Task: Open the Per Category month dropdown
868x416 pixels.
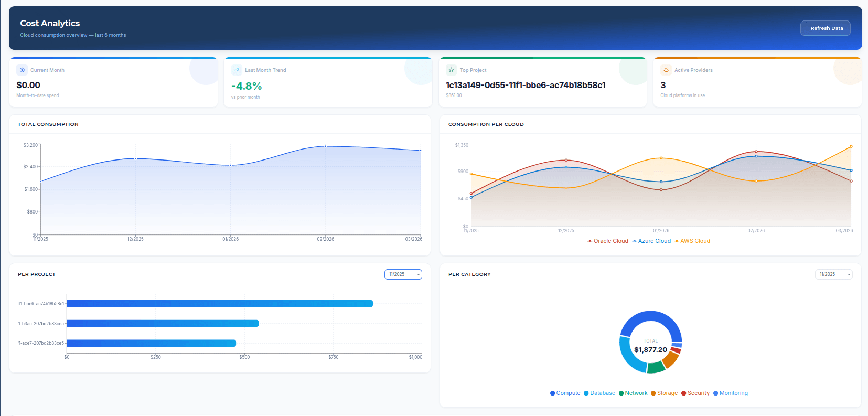Action: pos(833,274)
